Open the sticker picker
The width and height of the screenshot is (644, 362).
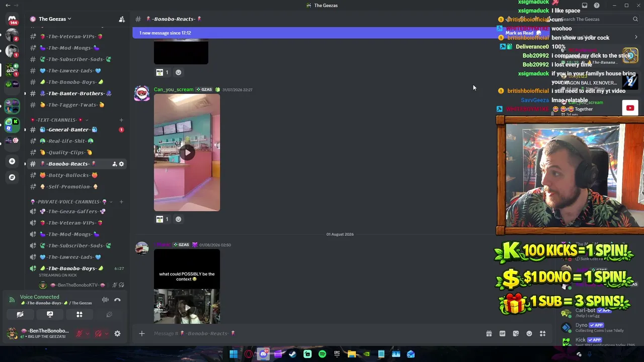point(516,333)
